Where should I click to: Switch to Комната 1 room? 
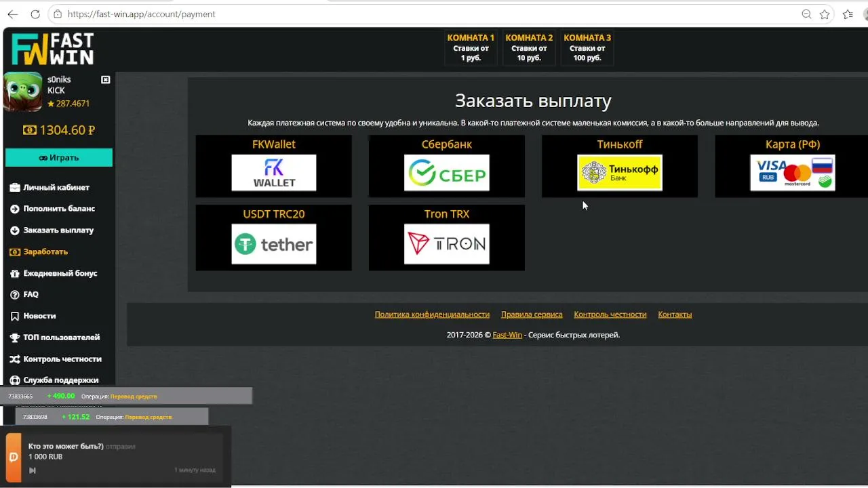pyautogui.click(x=471, y=47)
